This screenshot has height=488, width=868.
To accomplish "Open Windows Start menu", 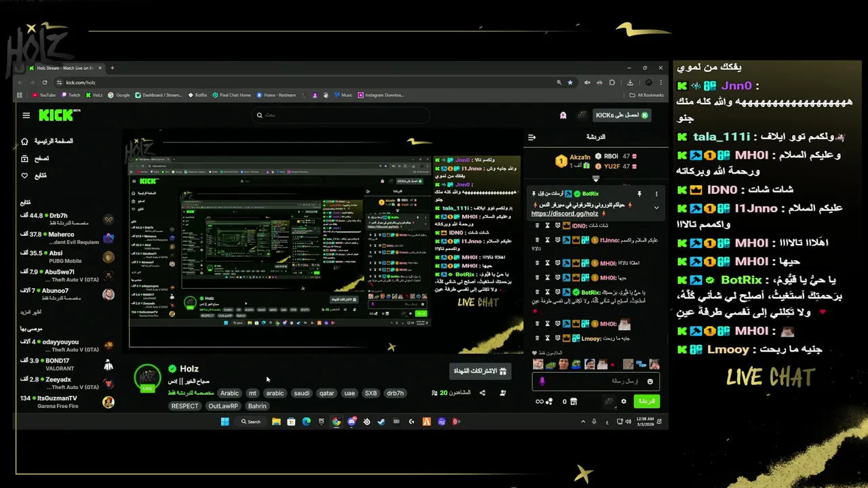I will (224, 422).
